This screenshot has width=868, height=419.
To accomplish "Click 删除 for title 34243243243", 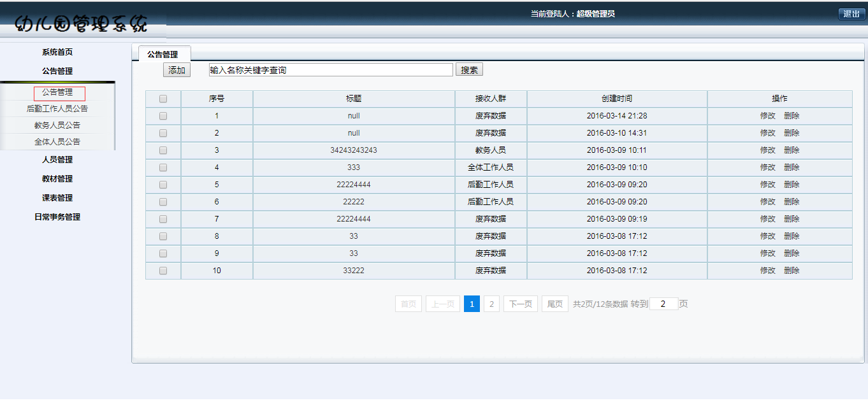I will pyautogui.click(x=792, y=150).
